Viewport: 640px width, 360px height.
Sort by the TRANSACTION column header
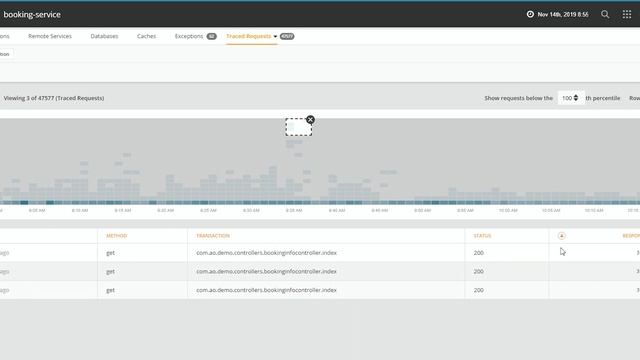213,236
